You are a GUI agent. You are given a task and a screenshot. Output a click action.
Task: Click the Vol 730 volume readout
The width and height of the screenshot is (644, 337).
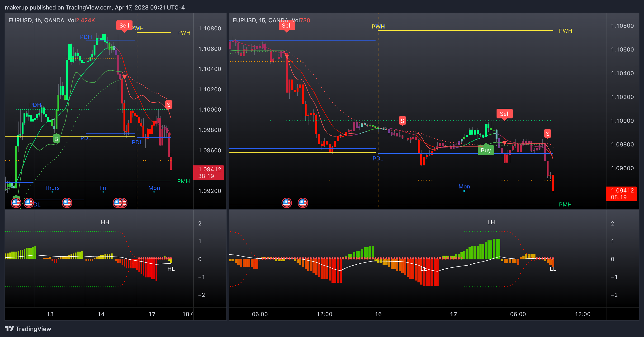(x=301, y=20)
